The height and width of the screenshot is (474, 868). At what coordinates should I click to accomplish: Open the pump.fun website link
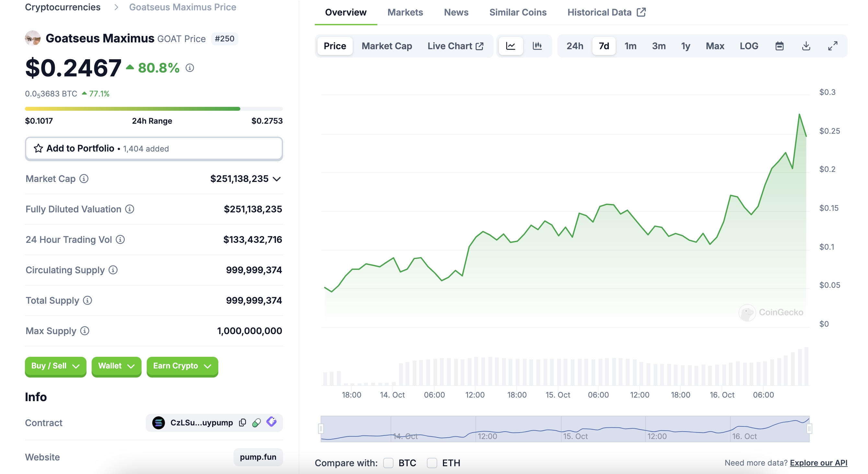tap(258, 457)
